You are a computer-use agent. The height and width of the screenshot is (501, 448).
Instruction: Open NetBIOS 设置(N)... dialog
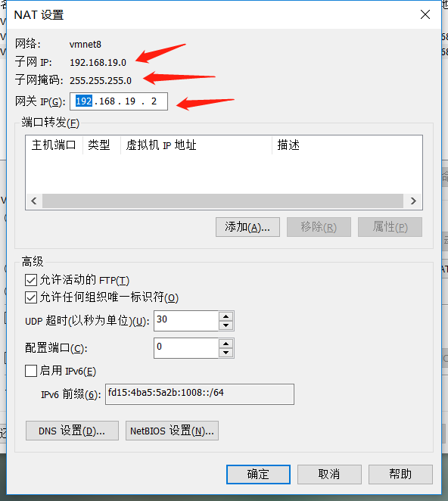(173, 431)
